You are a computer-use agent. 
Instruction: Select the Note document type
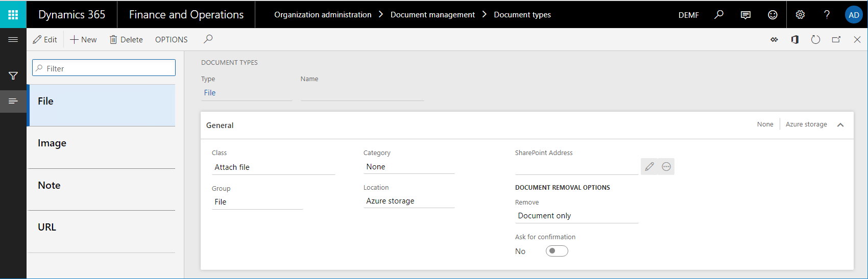pos(101,189)
